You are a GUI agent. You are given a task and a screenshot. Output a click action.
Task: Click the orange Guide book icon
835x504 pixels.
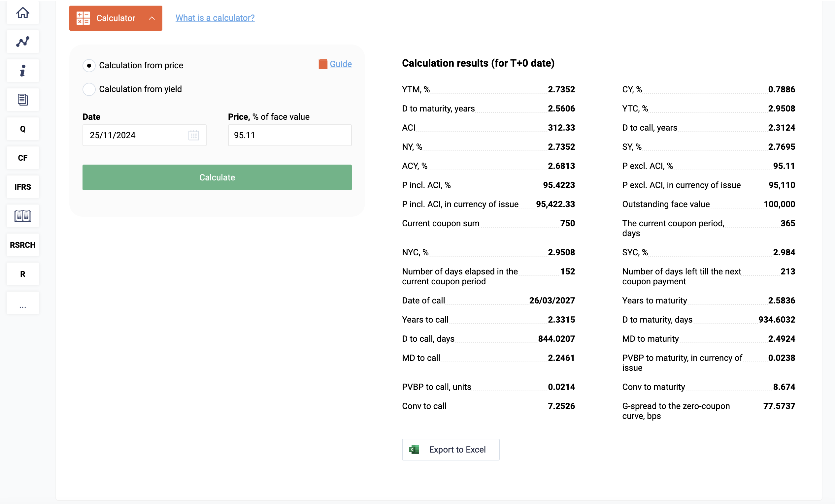[323, 64]
